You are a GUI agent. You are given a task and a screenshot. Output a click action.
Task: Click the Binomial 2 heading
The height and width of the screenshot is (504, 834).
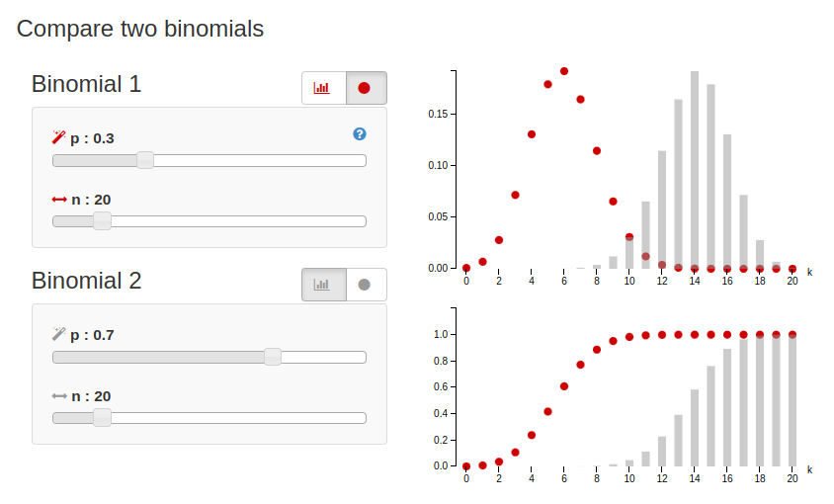coord(86,281)
